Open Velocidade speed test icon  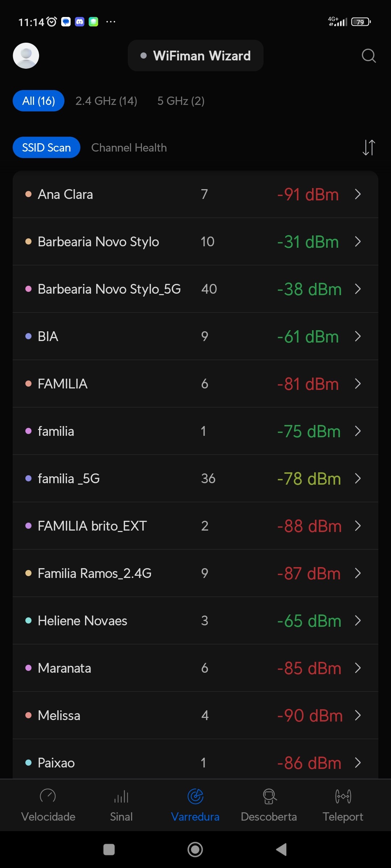point(48,796)
